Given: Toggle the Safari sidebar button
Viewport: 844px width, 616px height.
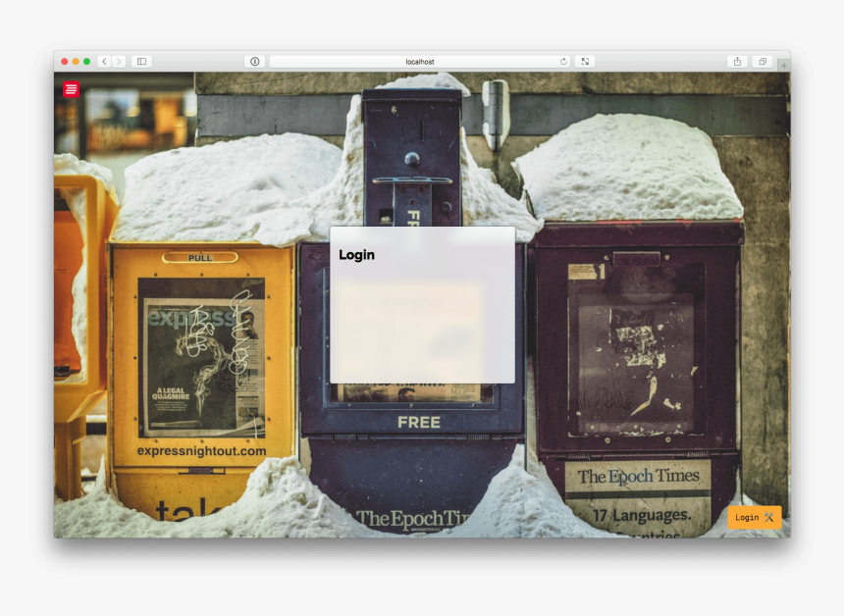Looking at the screenshot, I should (x=141, y=62).
